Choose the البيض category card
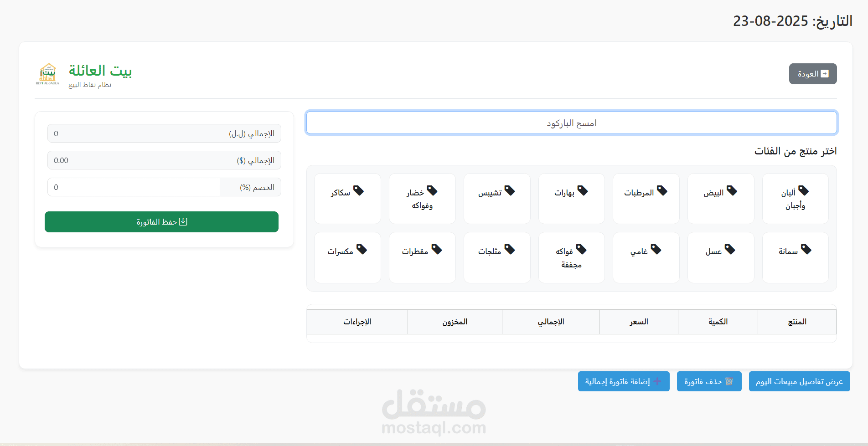 721,199
